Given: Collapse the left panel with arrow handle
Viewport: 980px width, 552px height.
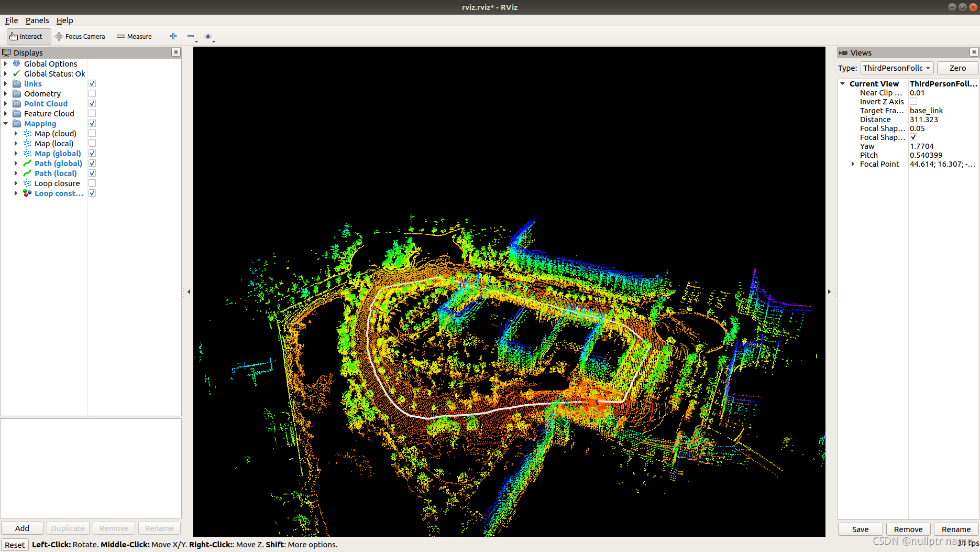Looking at the screenshot, I should [189, 291].
